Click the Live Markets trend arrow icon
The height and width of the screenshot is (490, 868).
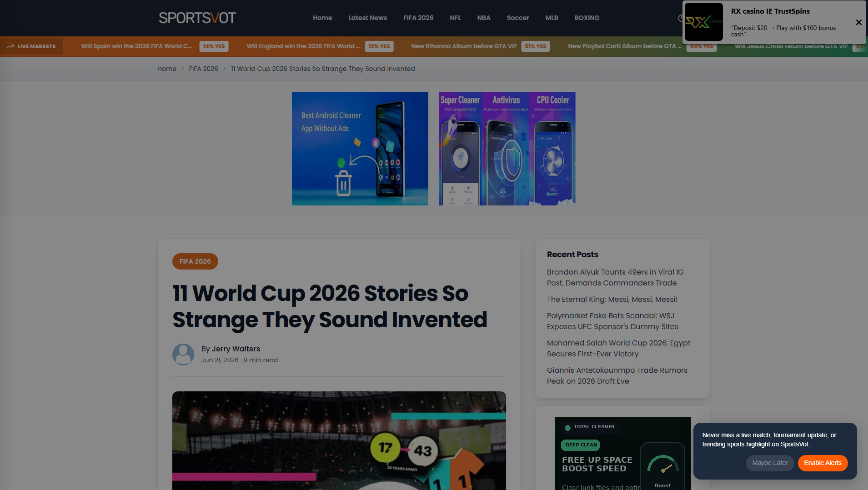click(10, 46)
